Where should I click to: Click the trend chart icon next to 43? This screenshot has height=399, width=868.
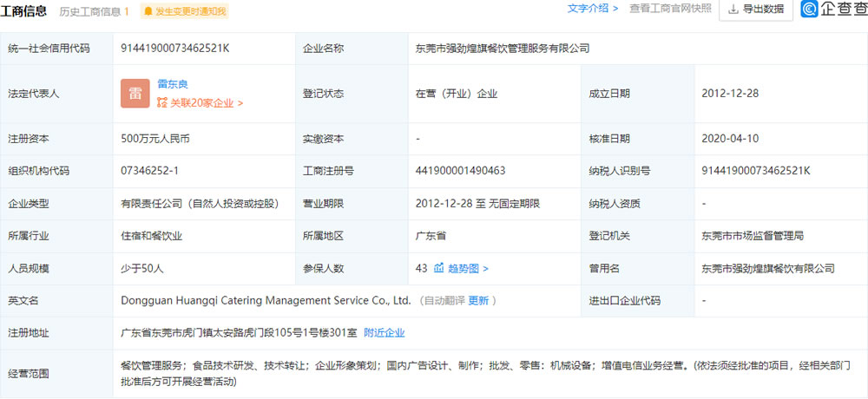(x=438, y=268)
